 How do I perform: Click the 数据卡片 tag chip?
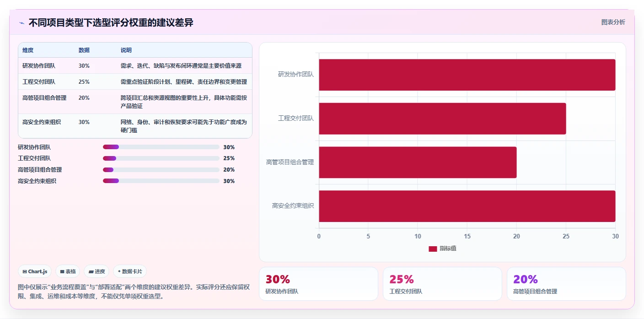point(130,271)
